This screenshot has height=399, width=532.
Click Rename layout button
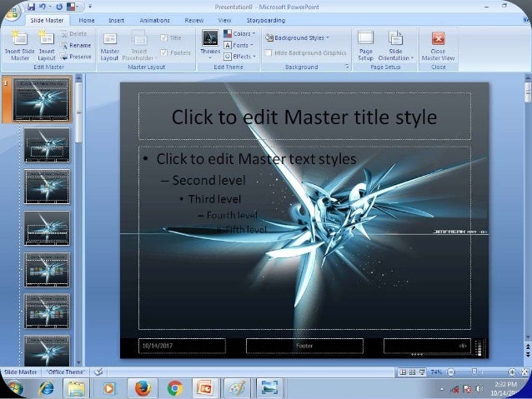(76, 45)
